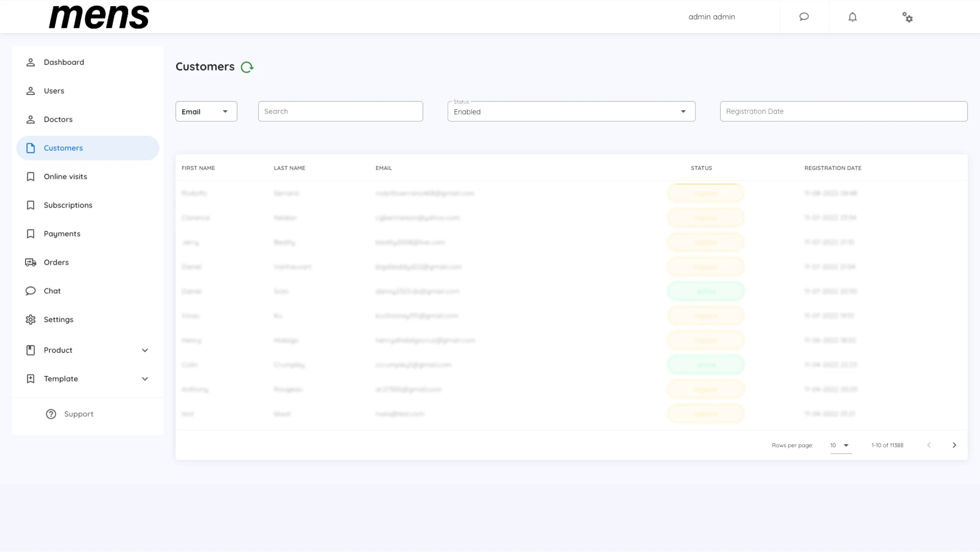The image size is (980, 552).
Task: Click the Orders truck icon
Action: pos(31,262)
